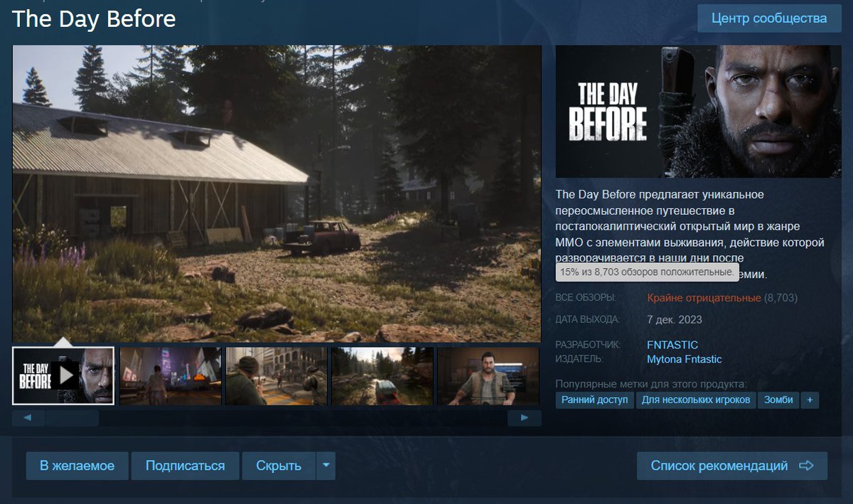853x504 pixels.
Task: Open Крайне отрицательные reviews summary
Action: coord(704,298)
